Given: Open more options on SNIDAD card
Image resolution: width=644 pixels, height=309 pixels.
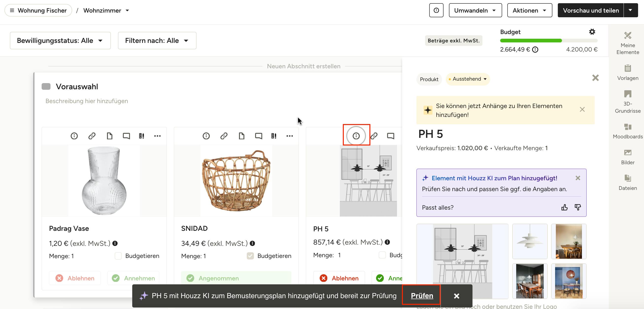Looking at the screenshot, I should coord(290,136).
